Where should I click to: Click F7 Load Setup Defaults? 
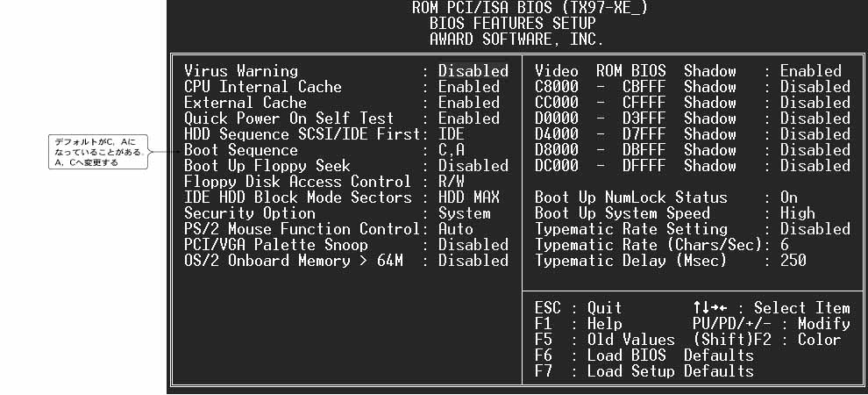[644, 371]
